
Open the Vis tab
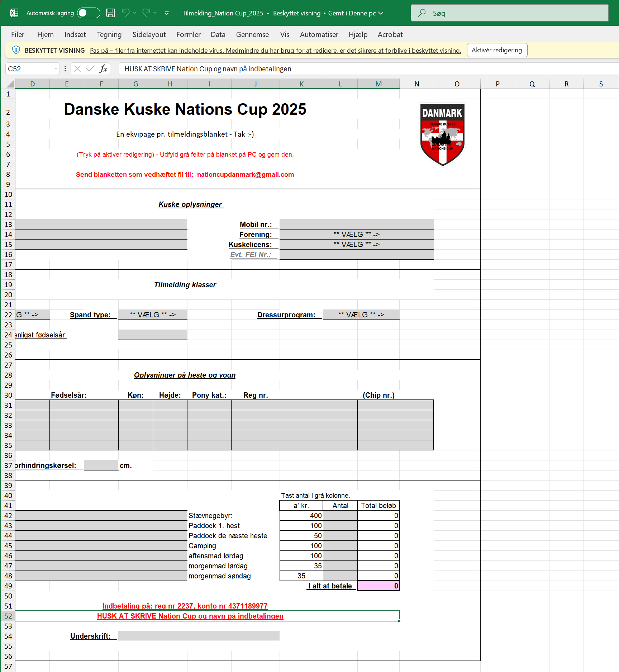click(x=285, y=34)
